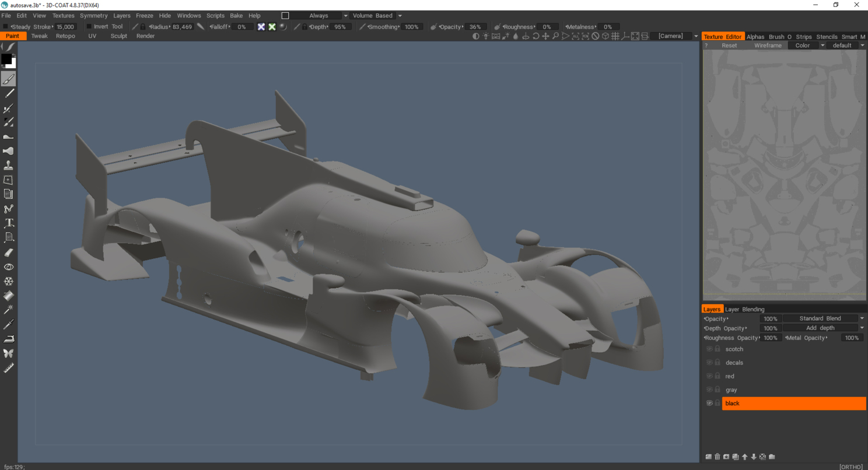
Task: Select the Eraser tool
Action: click(9, 252)
